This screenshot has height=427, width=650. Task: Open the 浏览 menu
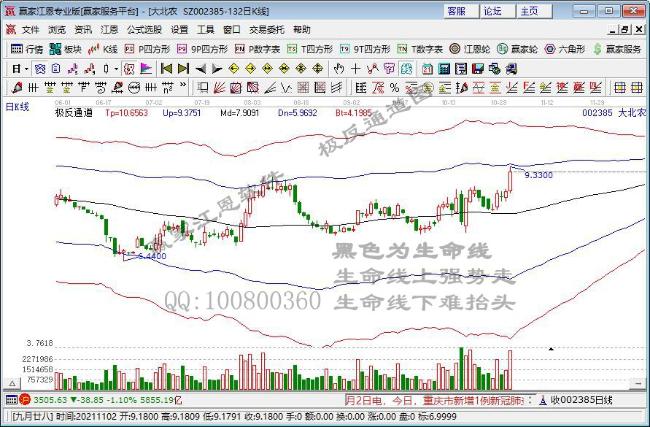tap(57, 30)
